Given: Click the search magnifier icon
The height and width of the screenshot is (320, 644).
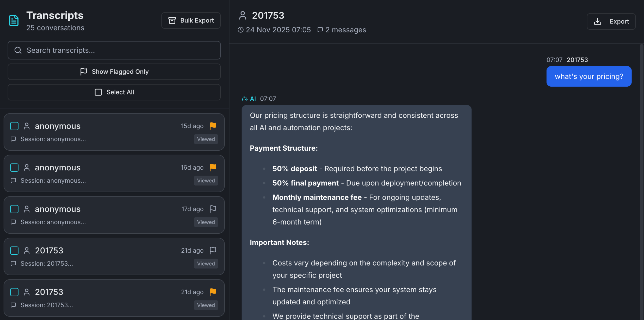Looking at the screenshot, I should pyautogui.click(x=18, y=50).
